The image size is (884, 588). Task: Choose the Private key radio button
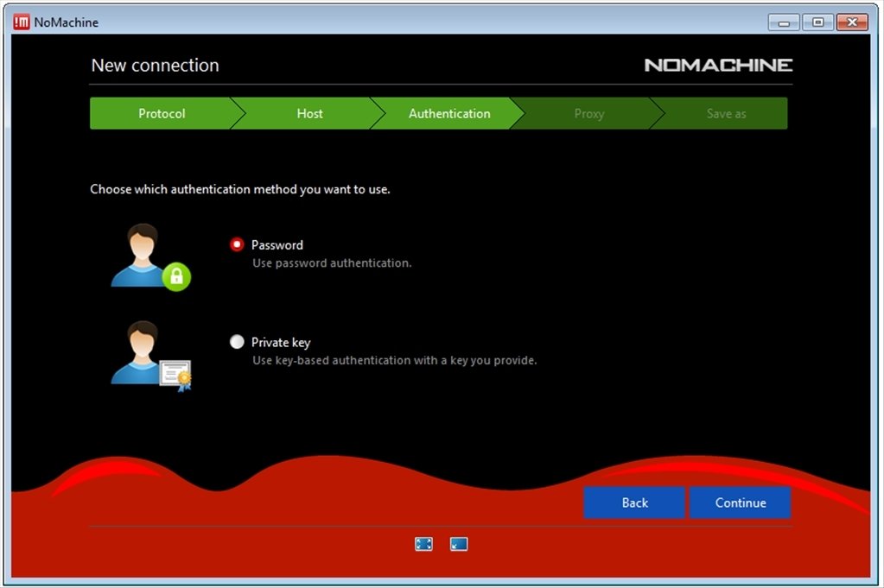(237, 342)
